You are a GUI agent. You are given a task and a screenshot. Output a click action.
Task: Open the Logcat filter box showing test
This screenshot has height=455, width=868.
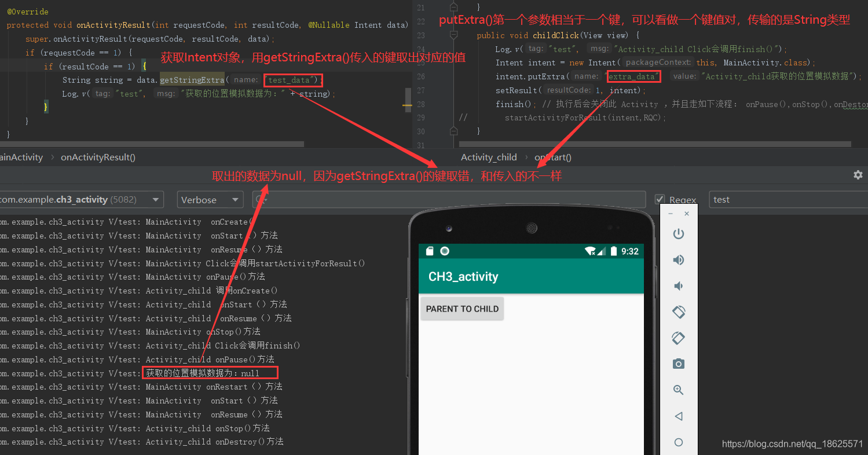pyautogui.click(x=789, y=200)
